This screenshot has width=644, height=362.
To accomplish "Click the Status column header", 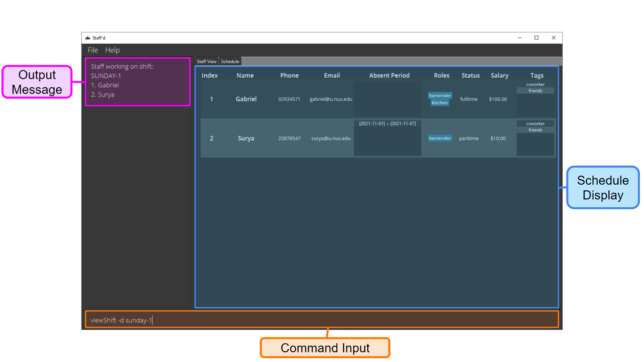I will 470,75.
